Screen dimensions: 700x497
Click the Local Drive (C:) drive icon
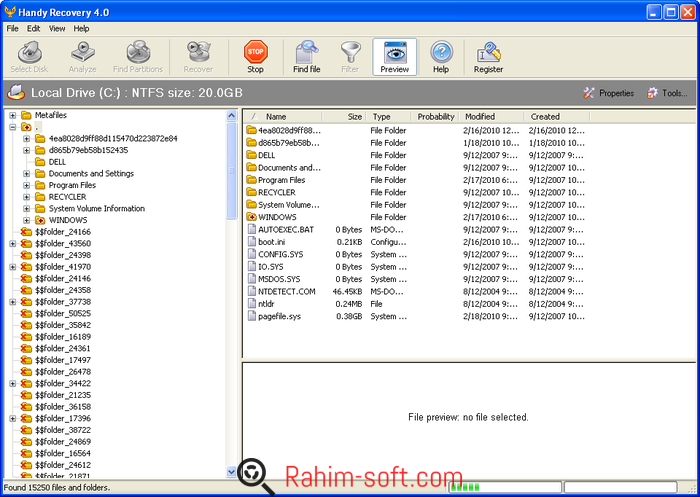point(16,93)
